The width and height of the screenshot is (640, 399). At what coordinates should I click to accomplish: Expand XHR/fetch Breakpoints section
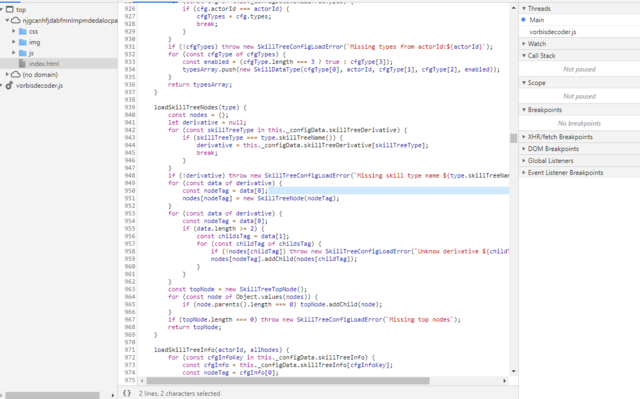pos(524,137)
